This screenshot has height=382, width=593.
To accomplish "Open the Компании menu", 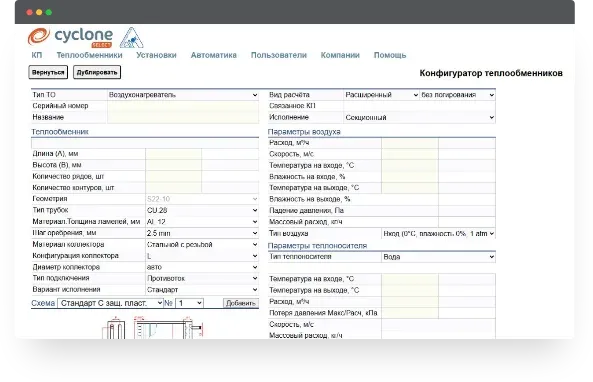I will click(x=340, y=55).
